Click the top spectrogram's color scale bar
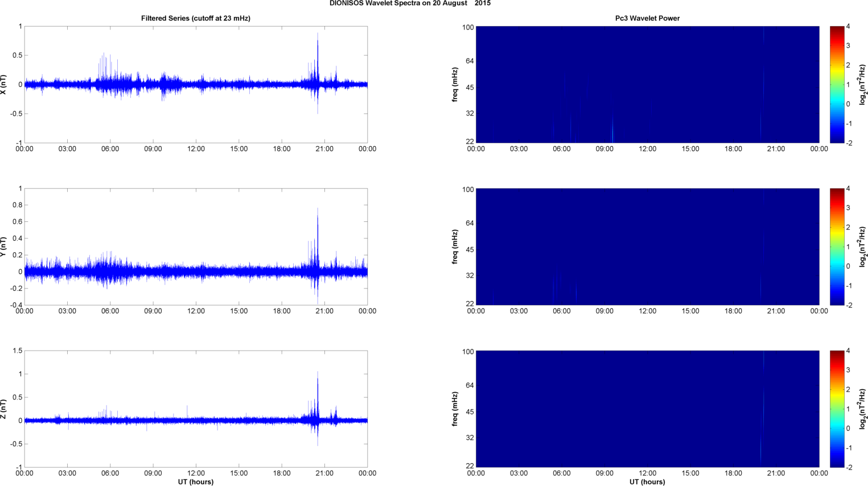This screenshot has height=486, width=868. 837,84
